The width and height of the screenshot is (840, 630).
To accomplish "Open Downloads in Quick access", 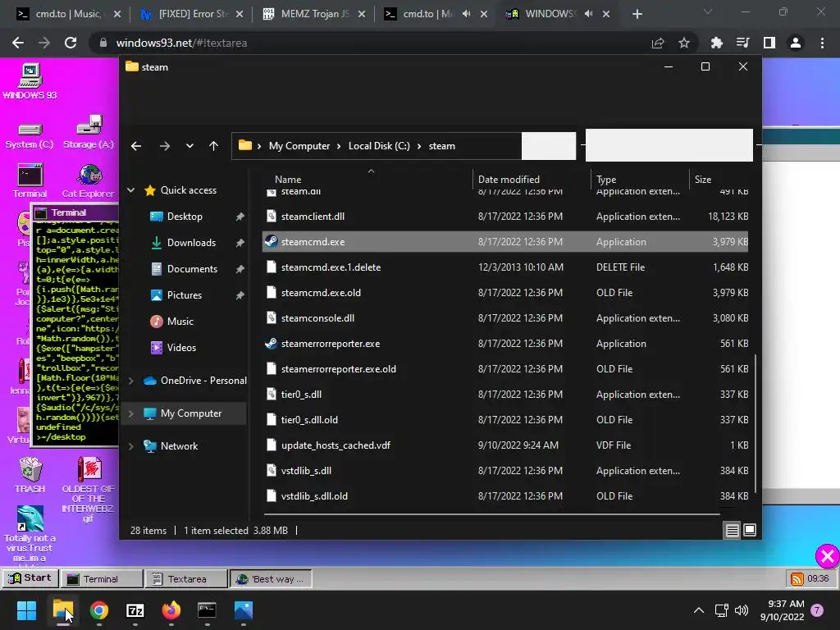I will point(190,243).
